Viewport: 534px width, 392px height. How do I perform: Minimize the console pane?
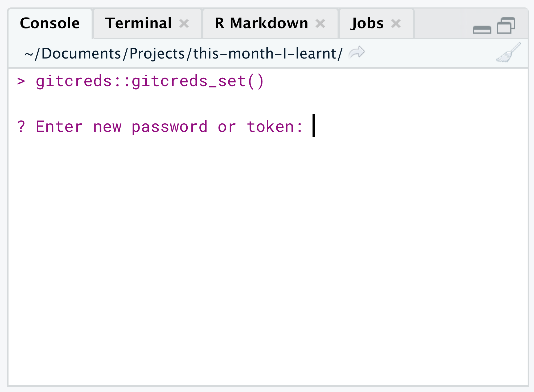click(482, 30)
